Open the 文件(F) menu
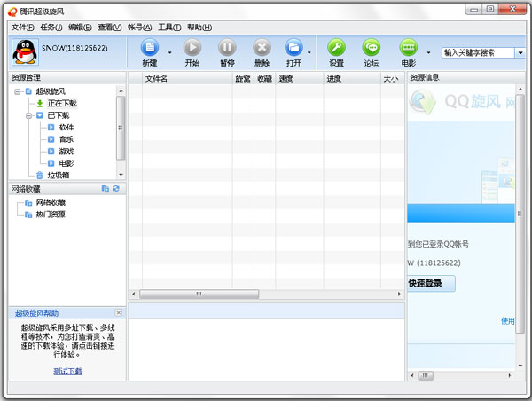532x401 pixels. (23, 28)
